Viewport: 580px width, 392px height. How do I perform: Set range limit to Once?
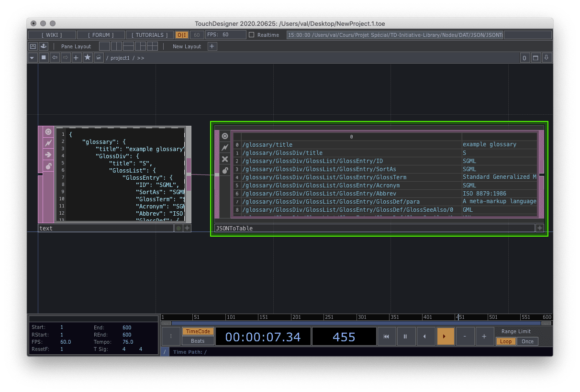pos(527,341)
